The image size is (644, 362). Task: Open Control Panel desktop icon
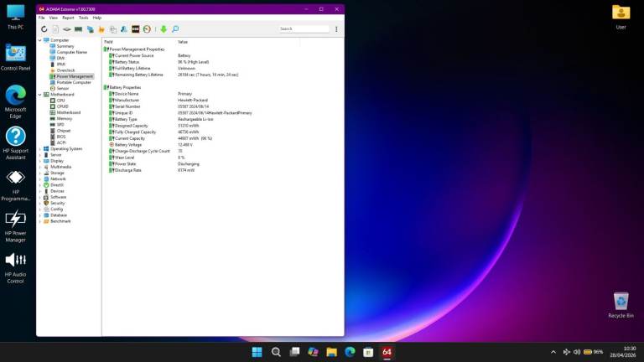[x=16, y=58]
